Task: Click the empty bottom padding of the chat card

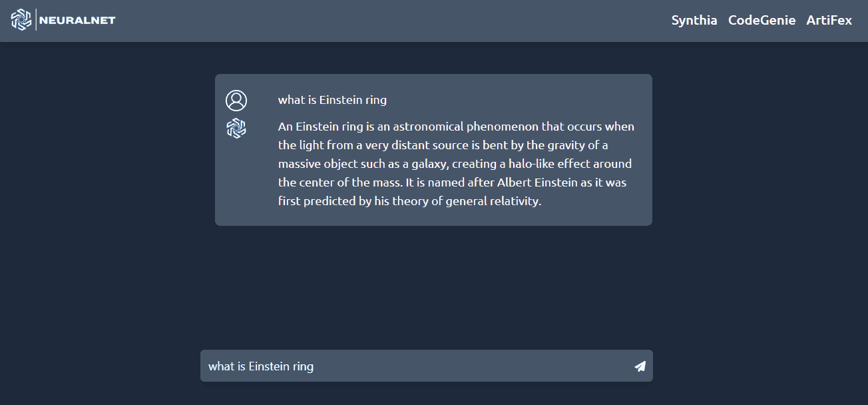Action: 433,217
